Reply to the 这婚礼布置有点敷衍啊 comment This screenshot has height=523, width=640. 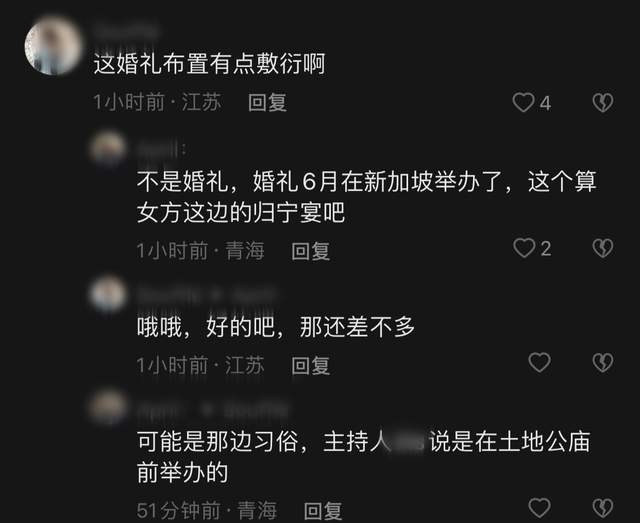coord(267,102)
